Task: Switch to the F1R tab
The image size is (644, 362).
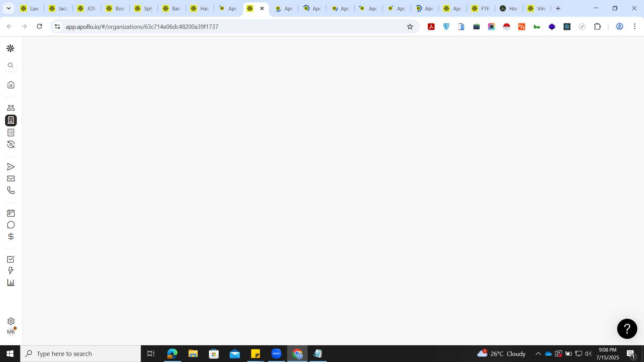Action: (481, 8)
